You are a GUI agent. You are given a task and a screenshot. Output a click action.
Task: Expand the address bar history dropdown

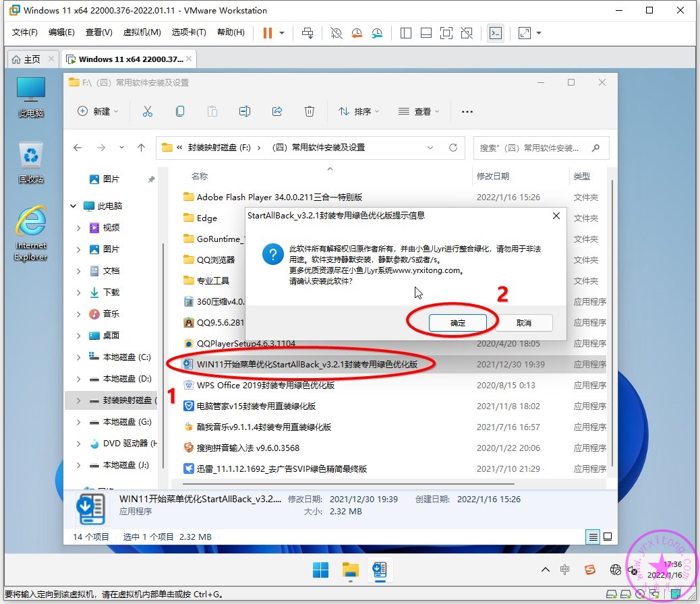[x=430, y=148]
